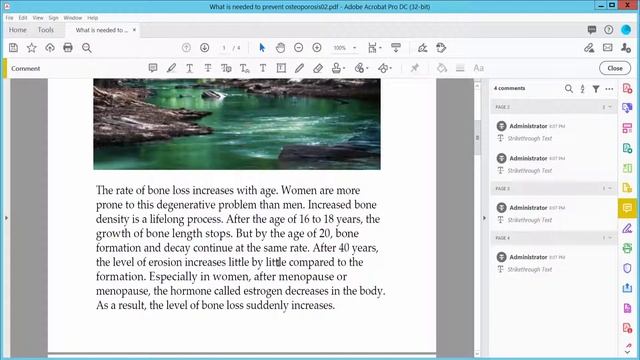This screenshot has width=640, height=360.
Task: Select the eraser tool
Action: (318, 68)
